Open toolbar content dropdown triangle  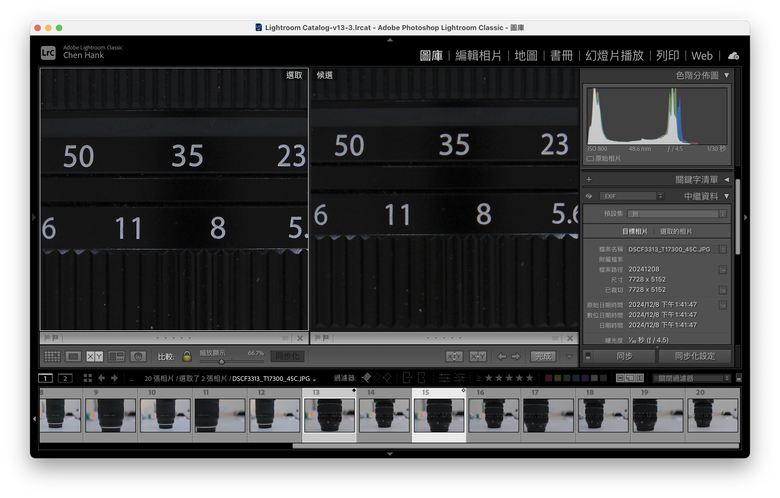point(569,356)
